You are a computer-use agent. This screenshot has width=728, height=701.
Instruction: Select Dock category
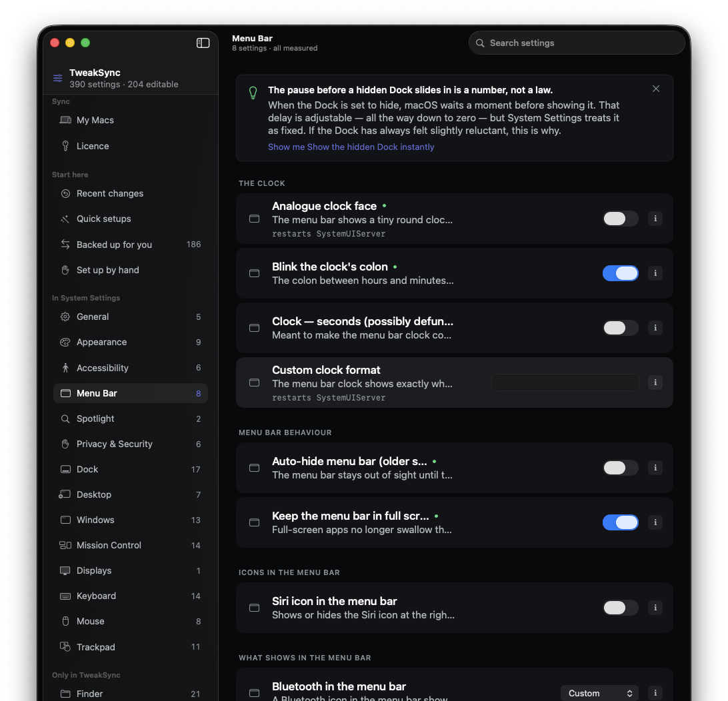pos(131,469)
